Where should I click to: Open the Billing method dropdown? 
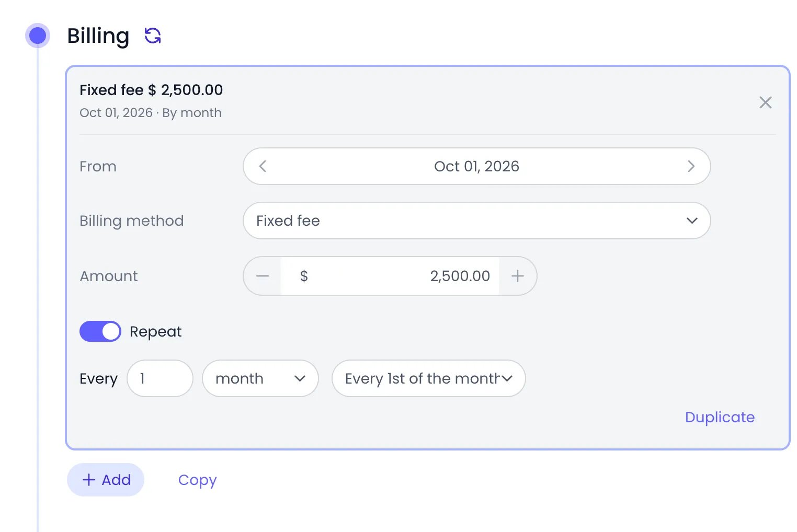(476, 221)
